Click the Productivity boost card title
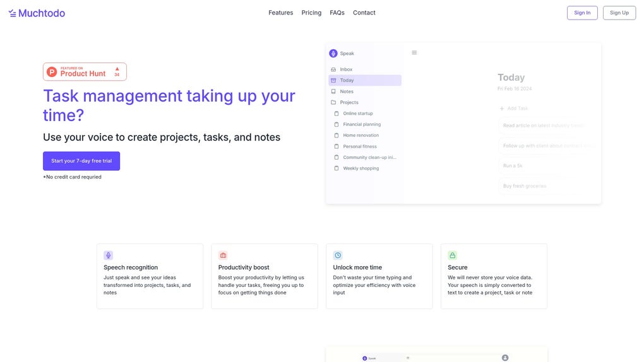The height and width of the screenshot is (362, 644). 244,267
